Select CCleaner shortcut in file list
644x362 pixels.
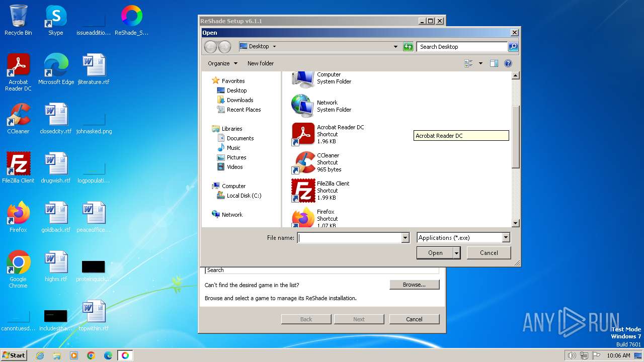pyautogui.click(x=316, y=162)
